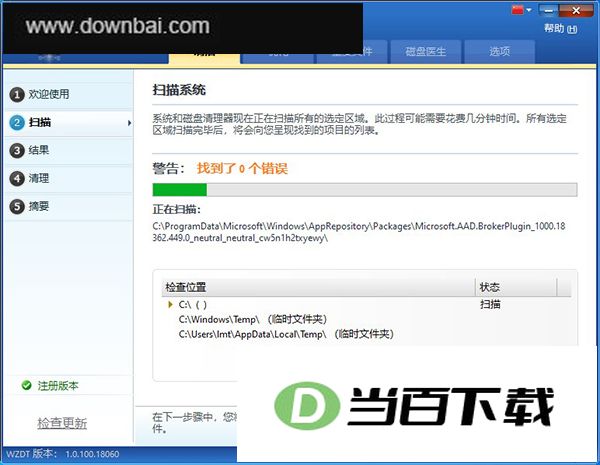Go to step 3 结果
Image resolution: width=600 pixels, height=465 pixels.
[x=69, y=150]
